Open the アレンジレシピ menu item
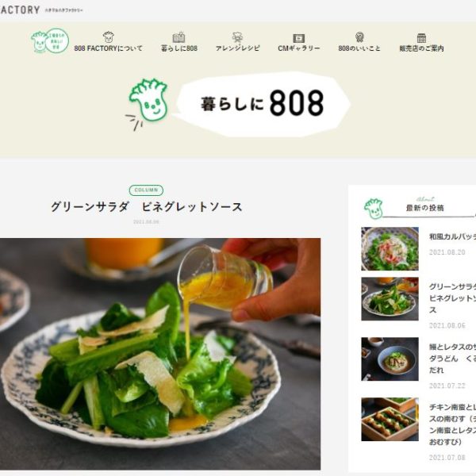This screenshot has height=476, width=476. coord(238,48)
